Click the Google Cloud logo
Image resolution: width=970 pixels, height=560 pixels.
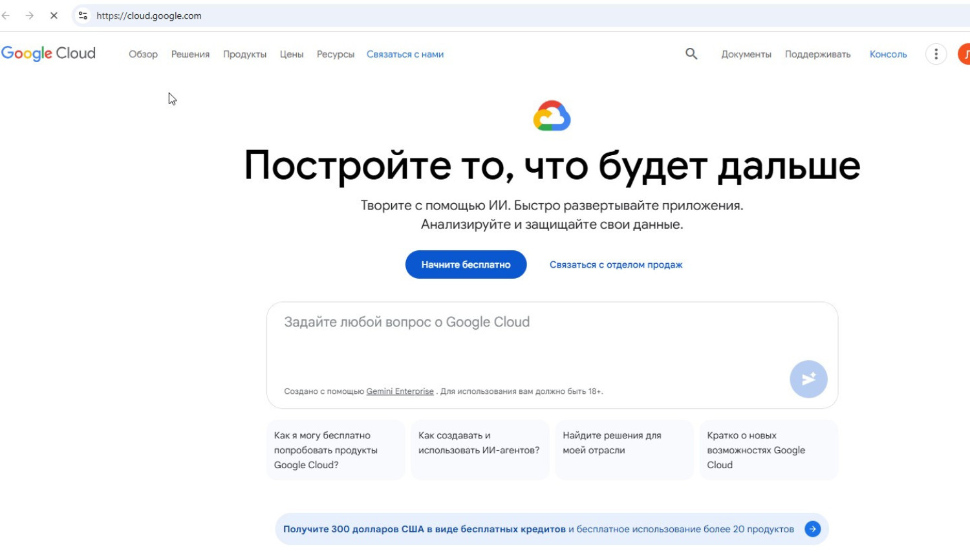coord(48,54)
